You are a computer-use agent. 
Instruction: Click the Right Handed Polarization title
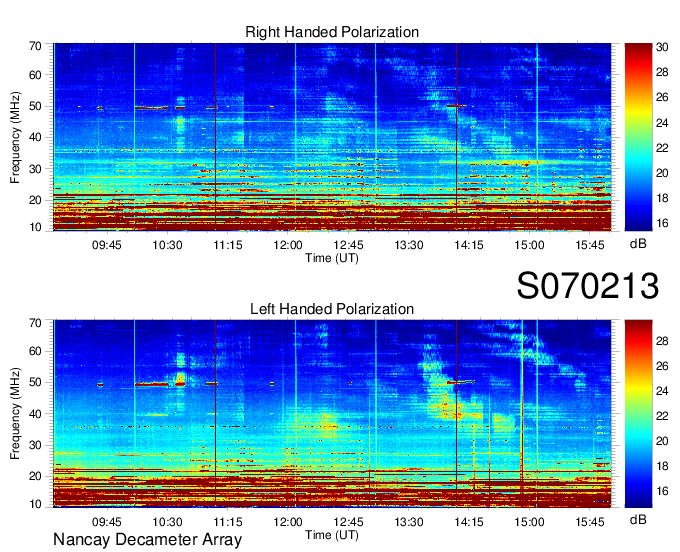[332, 32]
